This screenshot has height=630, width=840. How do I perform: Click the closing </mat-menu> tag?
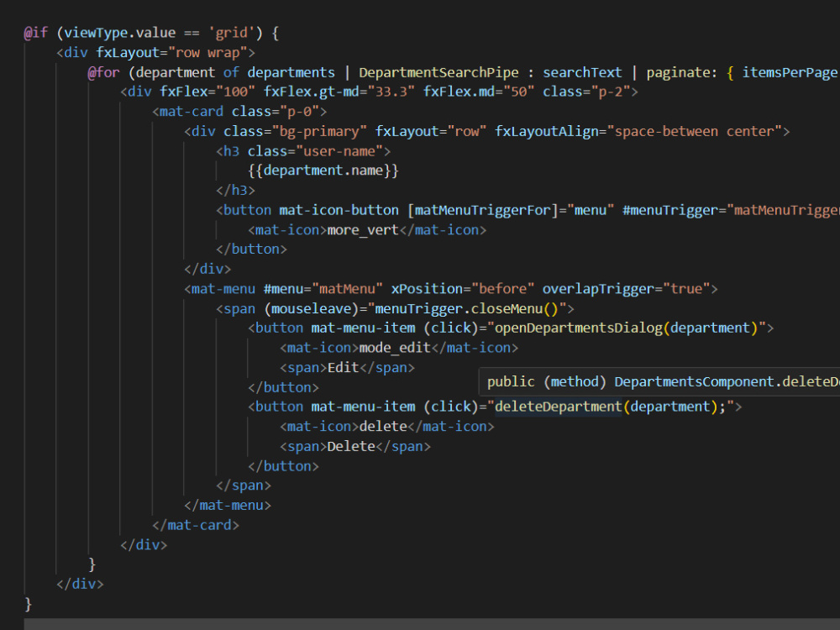click(227, 505)
